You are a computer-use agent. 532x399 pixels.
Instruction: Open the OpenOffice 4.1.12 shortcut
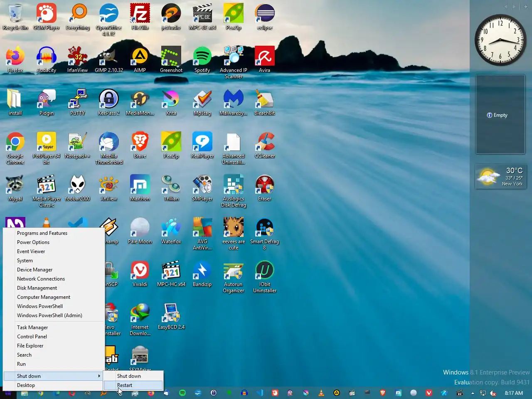(x=109, y=20)
